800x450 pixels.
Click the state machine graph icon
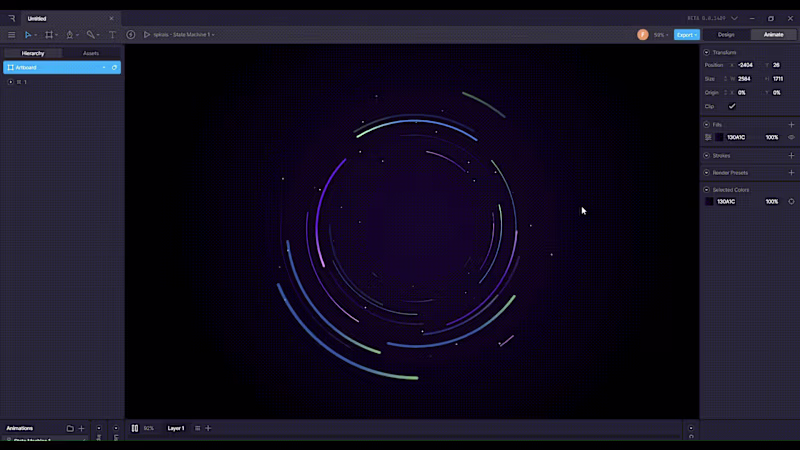tap(135, 429)
